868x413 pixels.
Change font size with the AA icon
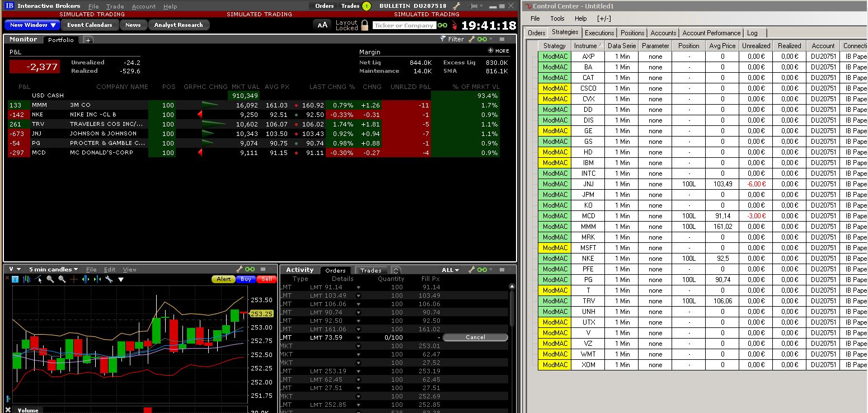click(322, 25)
